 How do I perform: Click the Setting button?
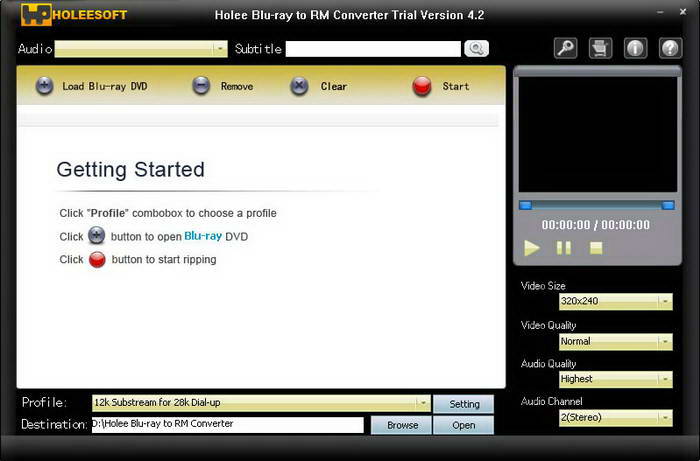point(464,404)
